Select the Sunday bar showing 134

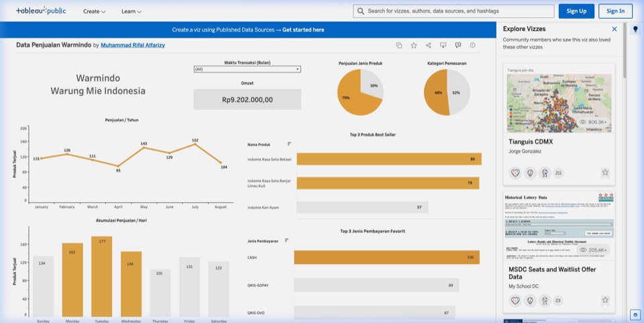43,286
